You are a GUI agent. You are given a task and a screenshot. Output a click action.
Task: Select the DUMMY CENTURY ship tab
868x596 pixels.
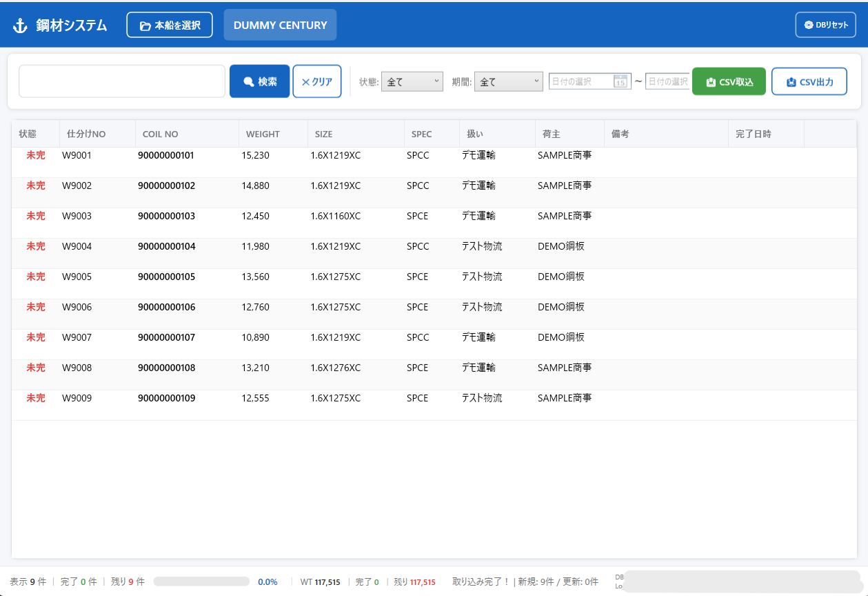pos(280,25)
